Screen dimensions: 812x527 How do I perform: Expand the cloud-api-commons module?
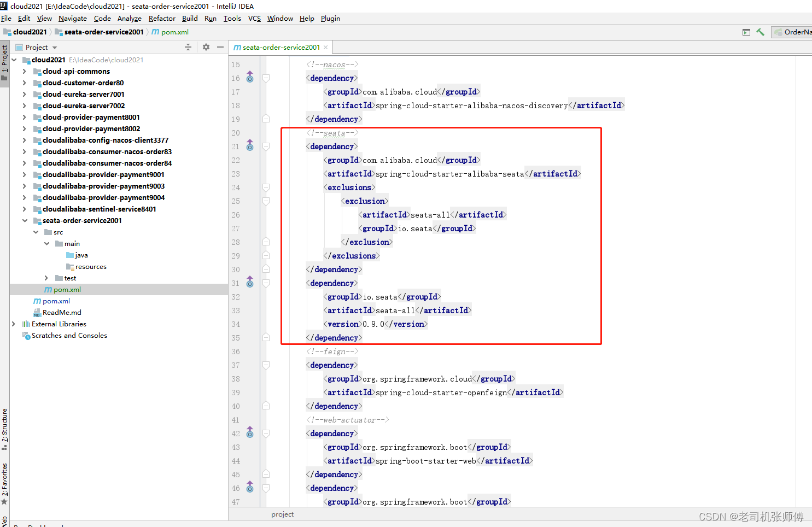pyautogui.click(x=25, y=72)
